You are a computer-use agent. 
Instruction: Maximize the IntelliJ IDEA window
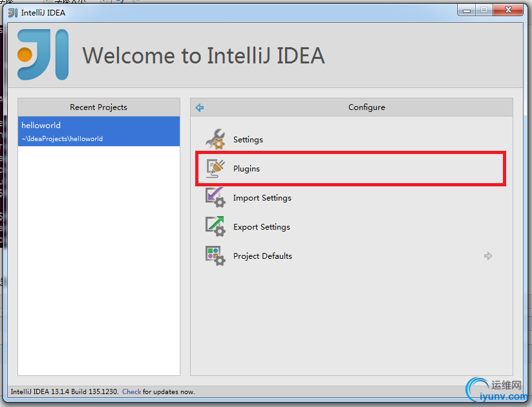[x=484, y=10]
